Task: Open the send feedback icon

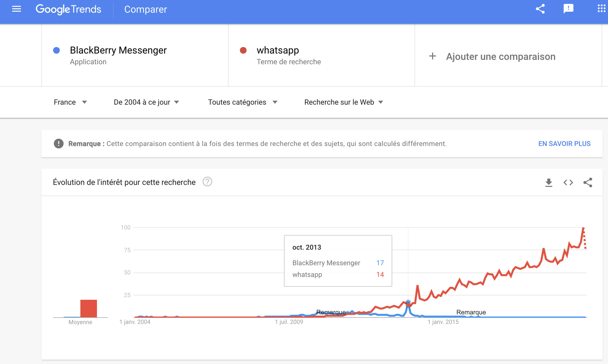Action: tap(568, 9)
